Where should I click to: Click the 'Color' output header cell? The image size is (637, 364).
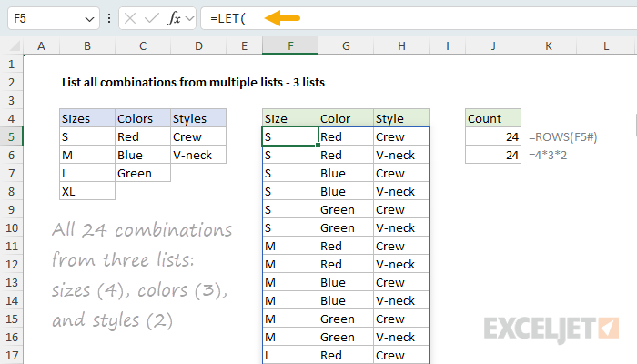[346, 118]
